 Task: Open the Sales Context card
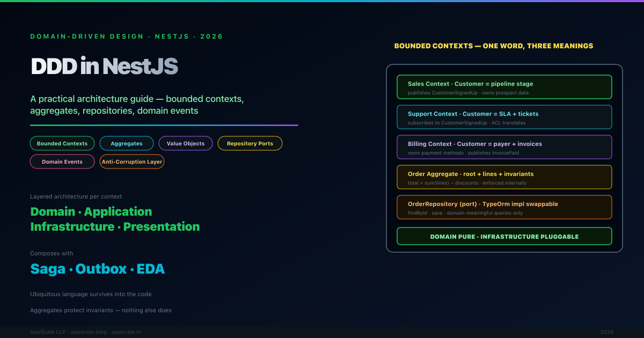tap(504, 87)
